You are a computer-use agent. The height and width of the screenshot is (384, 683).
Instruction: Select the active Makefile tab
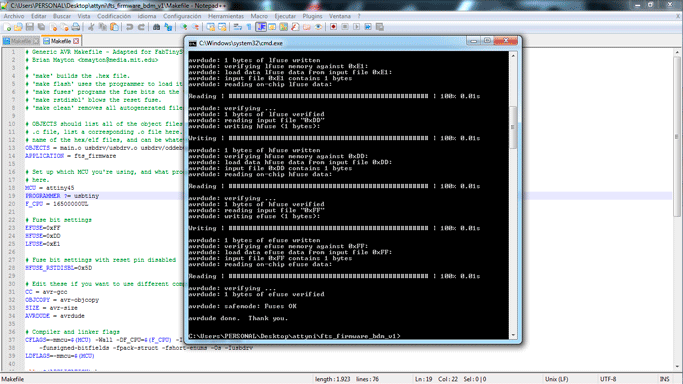pyautogui.click(x=61, y=41)
